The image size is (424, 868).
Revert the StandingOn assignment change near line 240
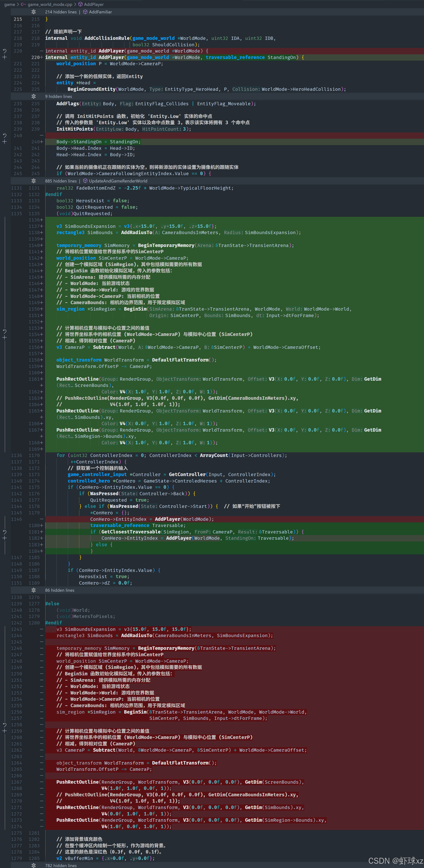point(5,135)
